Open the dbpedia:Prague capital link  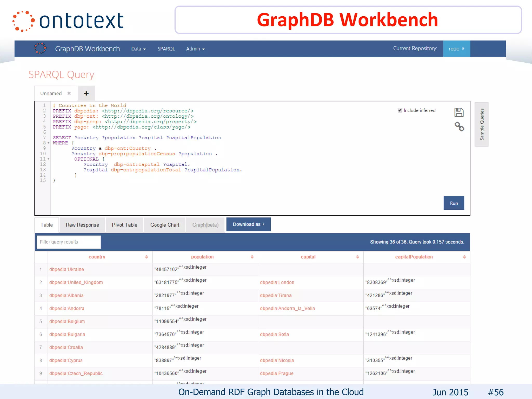[277, 373]
